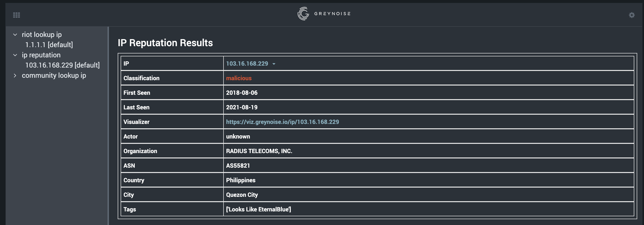This screenshot has width=644, height=225.
Task: Click the ip reputation label
Action: point(41,55)
